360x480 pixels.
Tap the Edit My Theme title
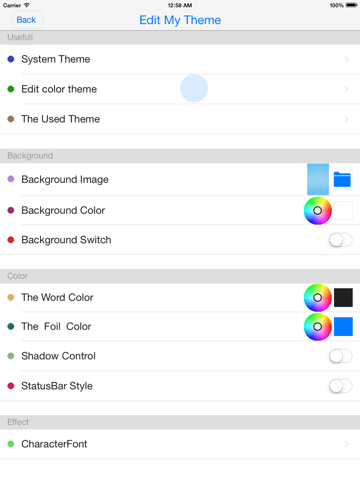coord(180,20)
